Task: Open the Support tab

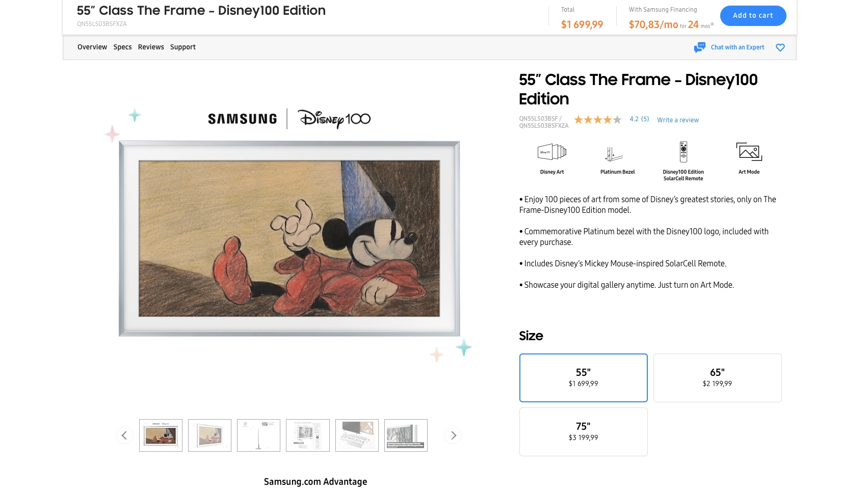Action: (183, 47)
